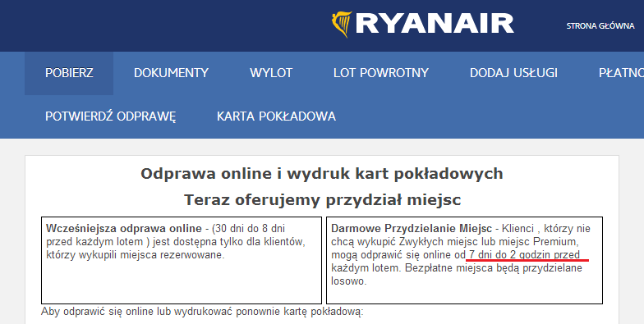Open the POTWIERDŹ ODPRAWĘ step
The height and width of the screenshot is (324, 644).
110,116
